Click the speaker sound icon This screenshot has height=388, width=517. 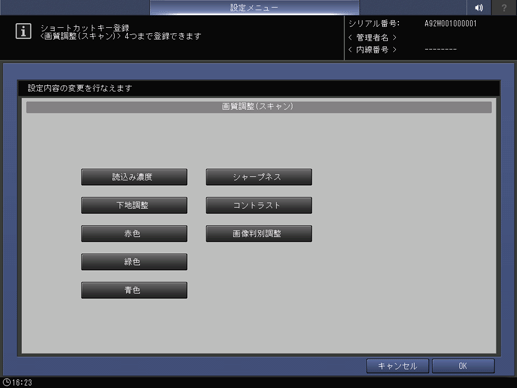[479, 7]
